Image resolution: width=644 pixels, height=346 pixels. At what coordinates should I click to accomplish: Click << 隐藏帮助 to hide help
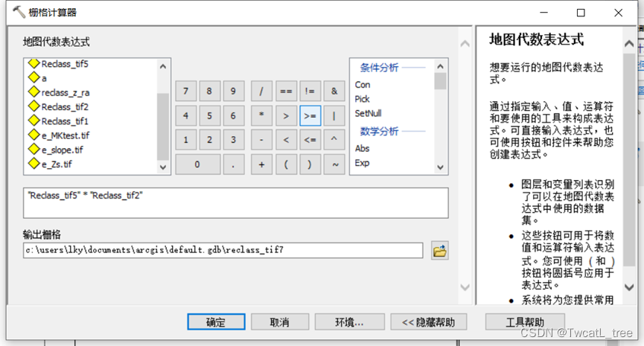pos(428,321)
